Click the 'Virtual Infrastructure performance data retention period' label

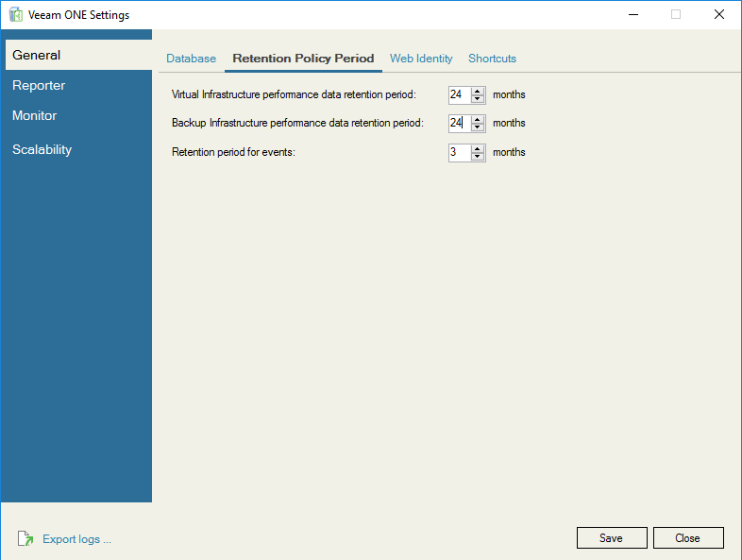pos(294,94)
